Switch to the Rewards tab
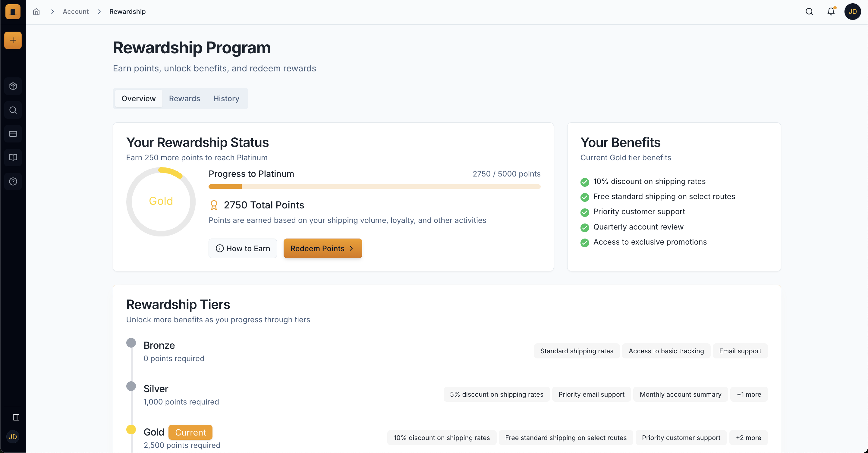The width and height of the screenshot is (868, 453). (x=184, y=98)
